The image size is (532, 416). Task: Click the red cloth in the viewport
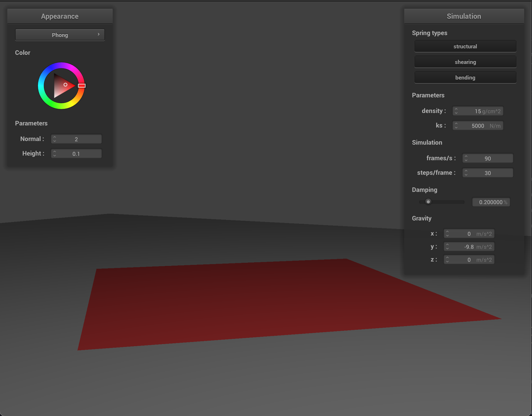(x=260, y=304)
